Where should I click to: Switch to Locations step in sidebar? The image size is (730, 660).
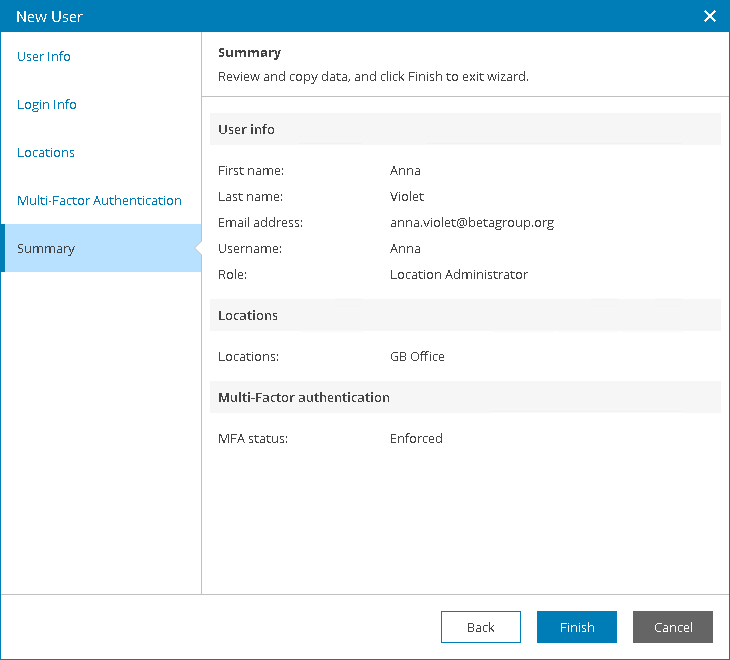coord(46,153)
